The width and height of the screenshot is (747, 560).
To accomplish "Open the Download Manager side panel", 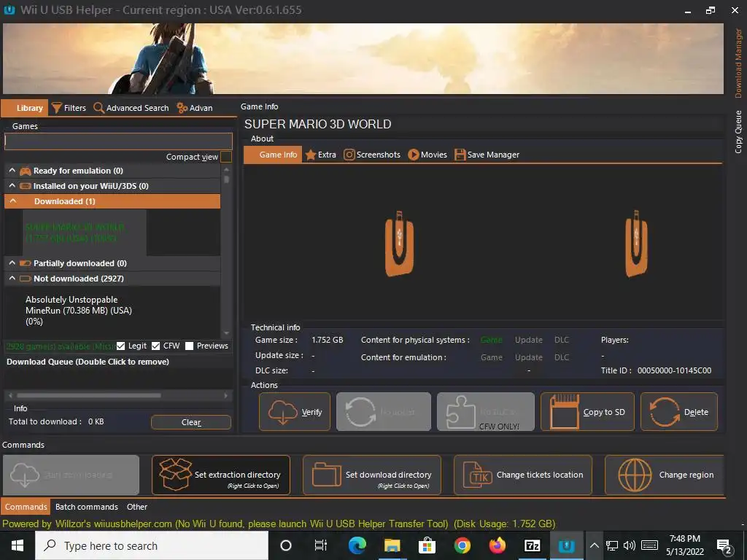I will click(x=738, y=63).
